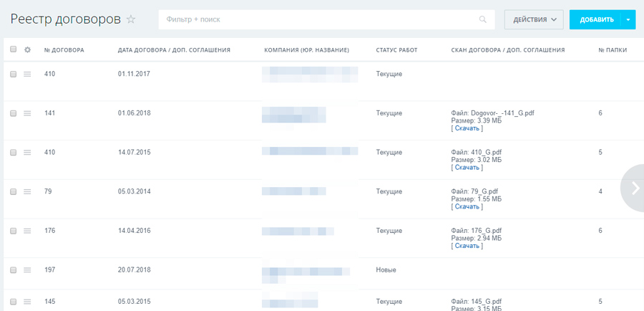Open the arrow dropdown beside Добавить

628,20
